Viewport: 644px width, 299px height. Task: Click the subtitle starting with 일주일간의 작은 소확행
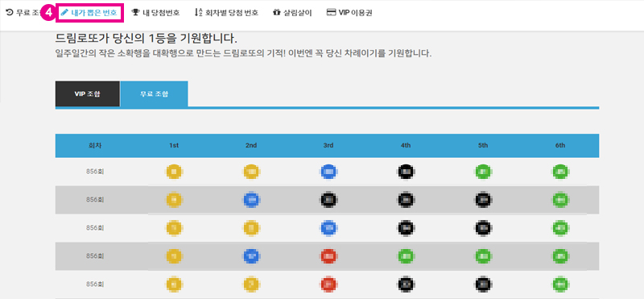coord(244,53)
